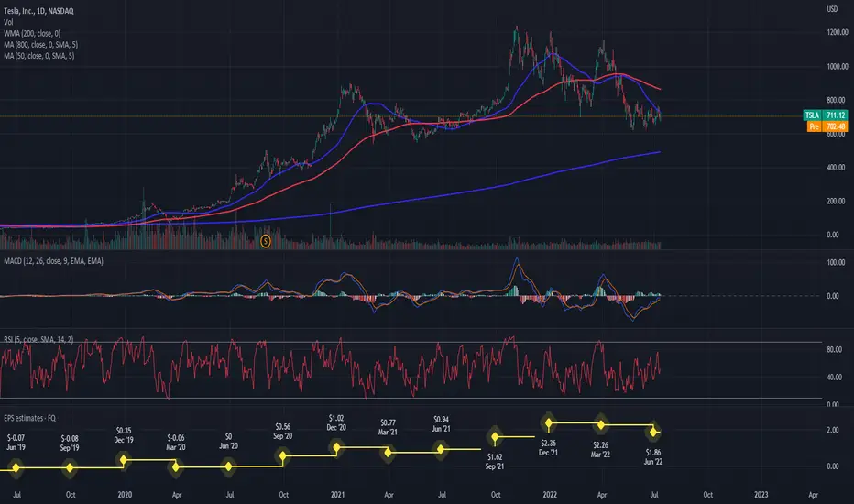
Task: Click the $2.36 EPS value text
Action: [549, 444]
